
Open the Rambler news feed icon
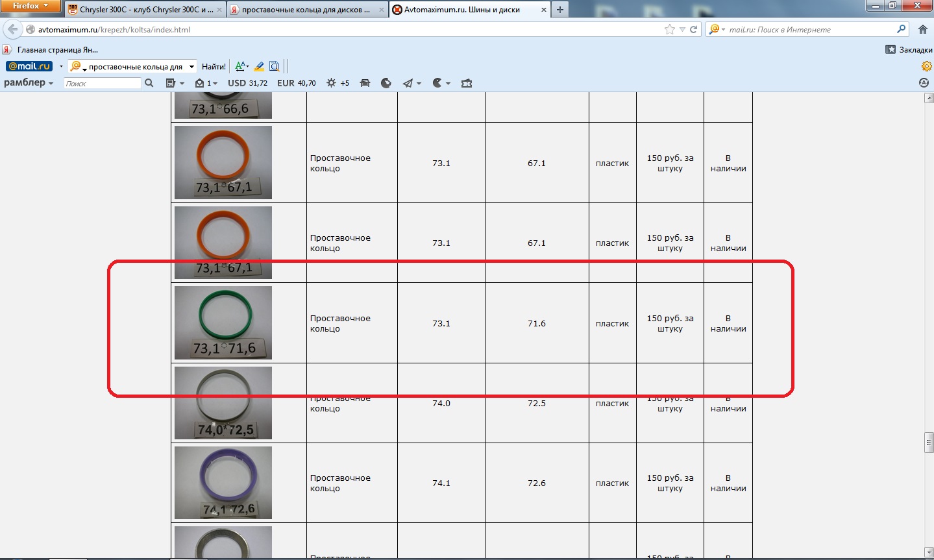click(171, 83)
